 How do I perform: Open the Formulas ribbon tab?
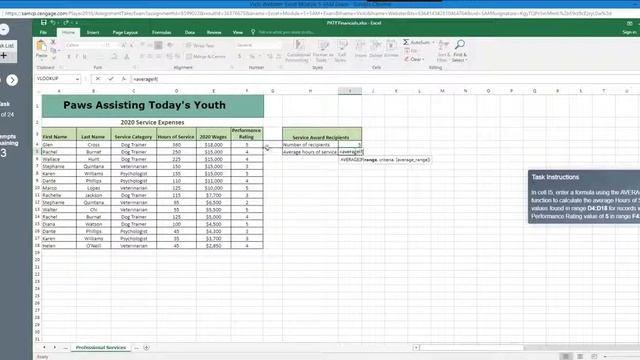(x=161, y=32)
